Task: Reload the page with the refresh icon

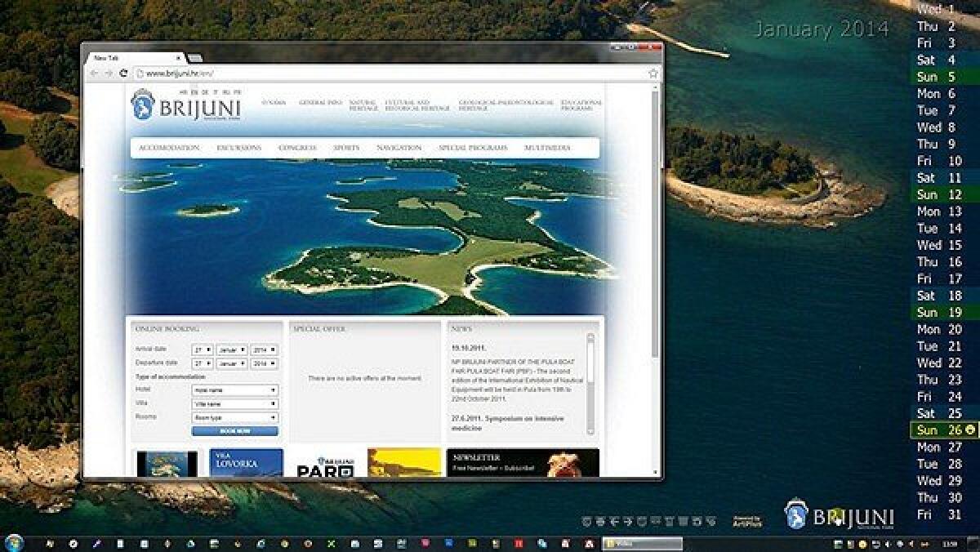Action: 124,72
